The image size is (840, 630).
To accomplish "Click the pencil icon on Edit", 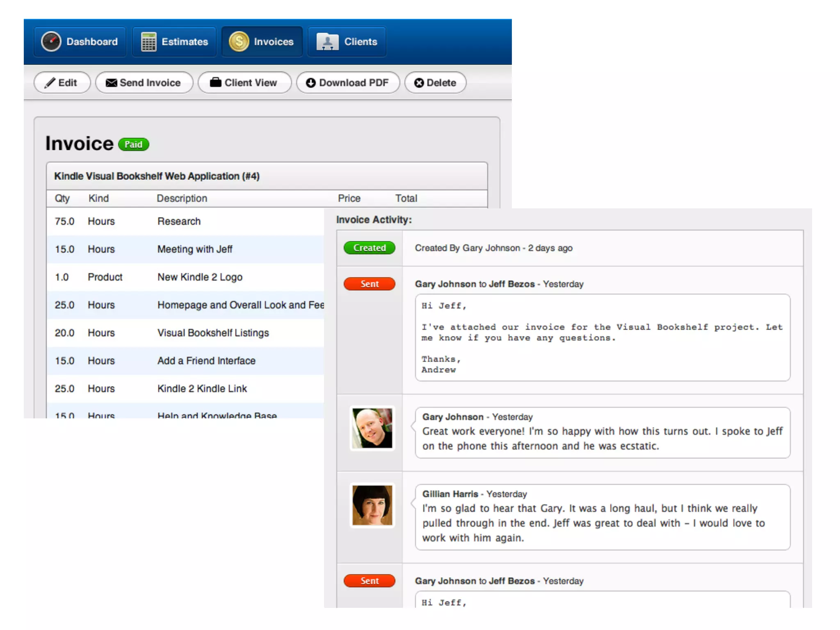I will pyautogui.click(x=50, y=83).
